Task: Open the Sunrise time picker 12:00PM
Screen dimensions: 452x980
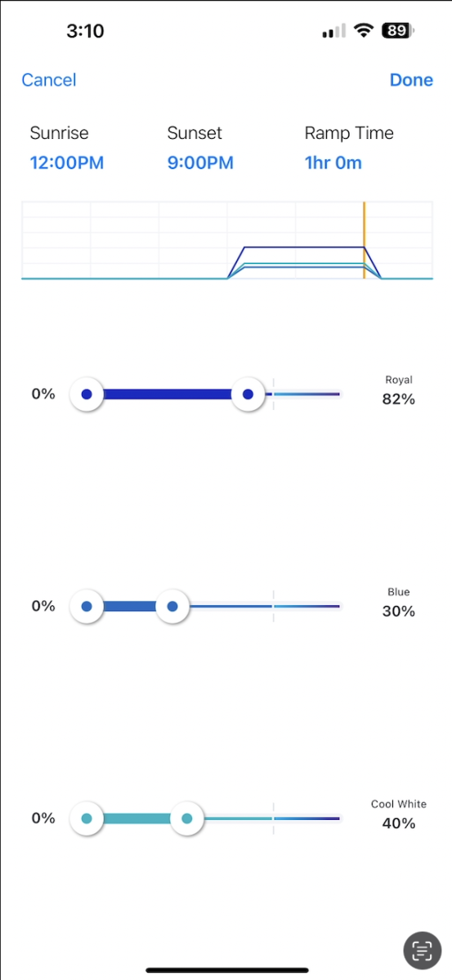Action: coord(67,163)
